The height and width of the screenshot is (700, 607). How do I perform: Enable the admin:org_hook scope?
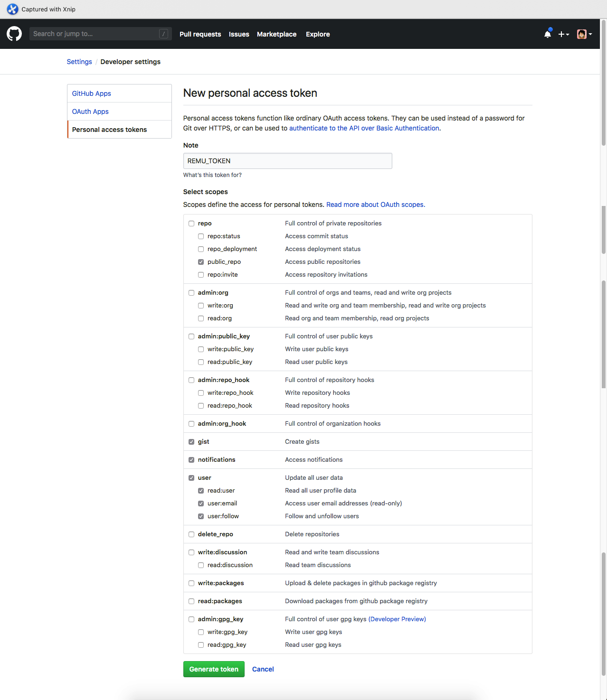point(191,424)
